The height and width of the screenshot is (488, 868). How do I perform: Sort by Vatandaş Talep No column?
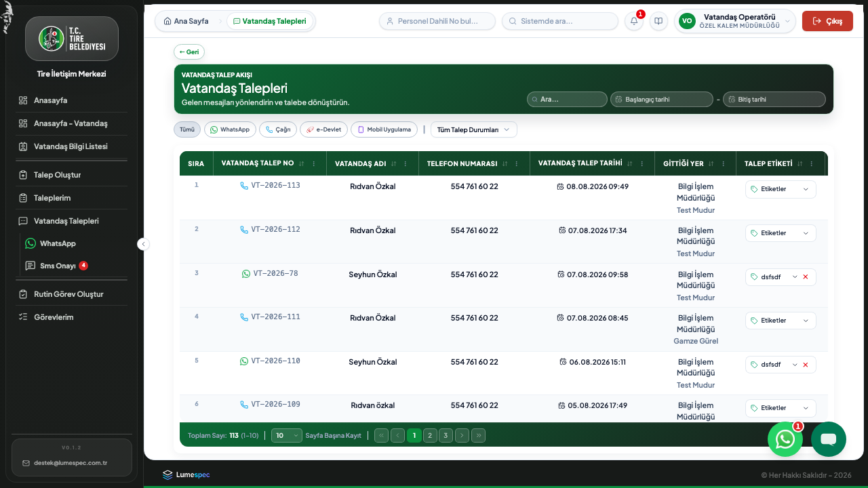301,163
